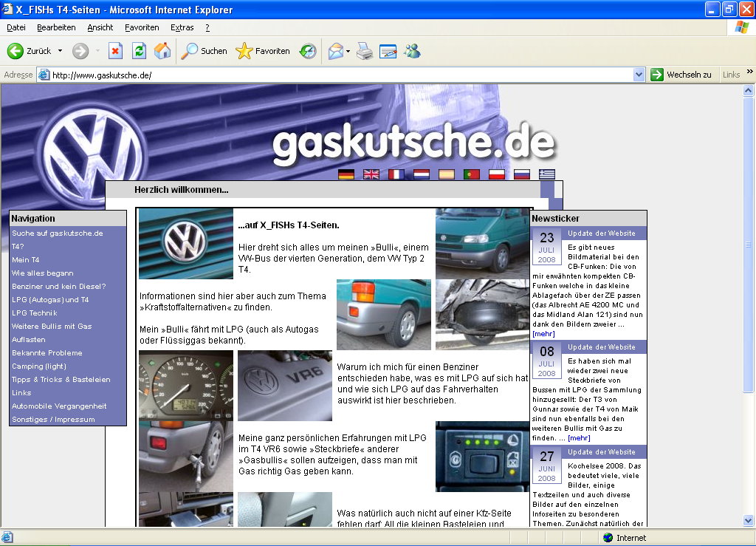Viewport: 756px width, 546px height.
Task: Expand the address bar URL dropdown
Action: [x=639, y=75]
